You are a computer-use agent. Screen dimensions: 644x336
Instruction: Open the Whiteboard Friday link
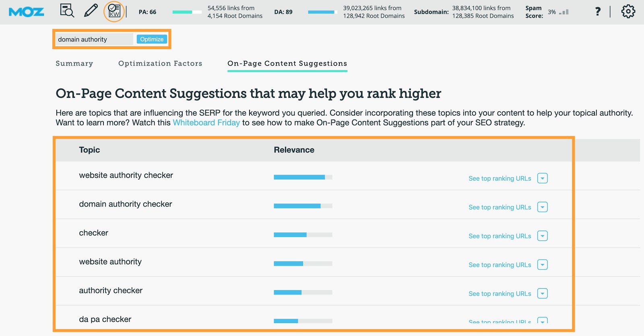(206, 123)
